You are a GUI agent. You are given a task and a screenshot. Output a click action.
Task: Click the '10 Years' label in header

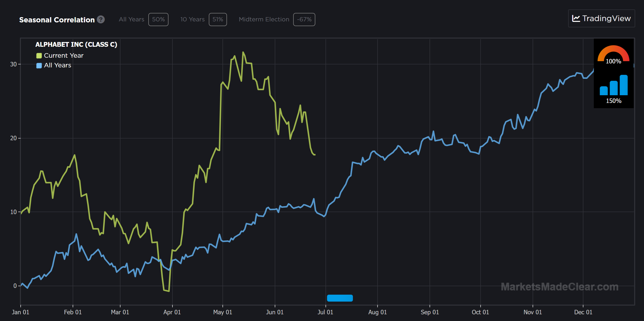point(193,19)
